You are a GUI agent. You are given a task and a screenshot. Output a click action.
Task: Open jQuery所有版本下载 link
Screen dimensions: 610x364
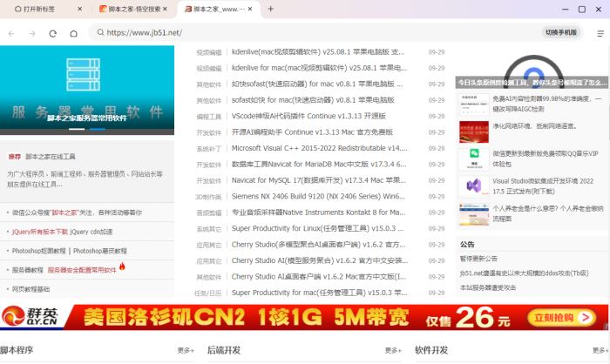pos(40,232)
